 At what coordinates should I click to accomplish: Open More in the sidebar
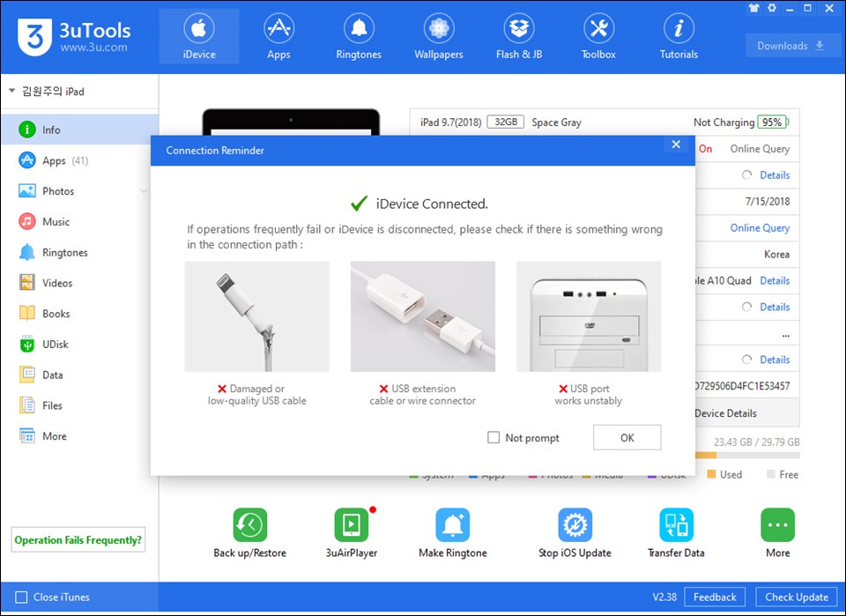tap(80, 436)
